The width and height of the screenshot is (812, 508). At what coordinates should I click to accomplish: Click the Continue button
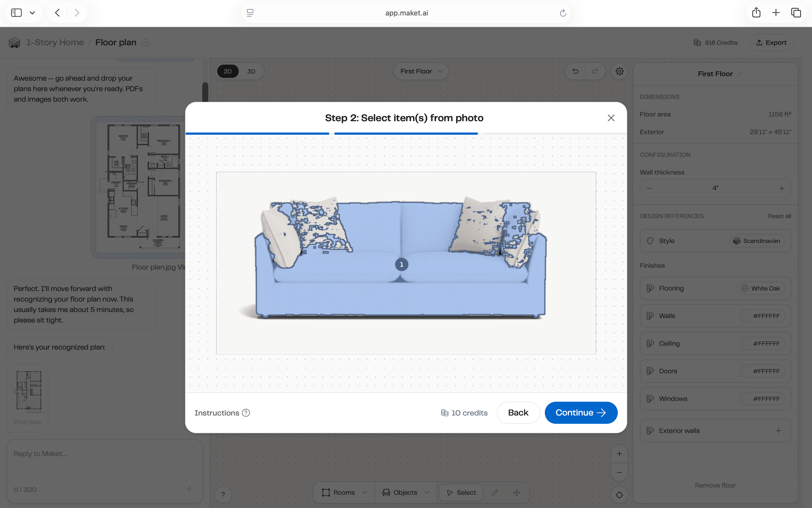click(x=581, y=412)
